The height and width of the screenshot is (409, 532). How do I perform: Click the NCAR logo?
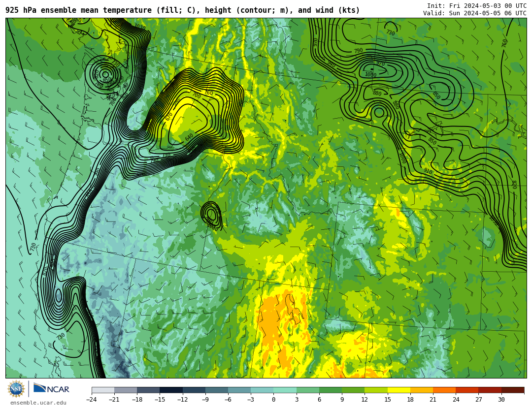point(52,389)
